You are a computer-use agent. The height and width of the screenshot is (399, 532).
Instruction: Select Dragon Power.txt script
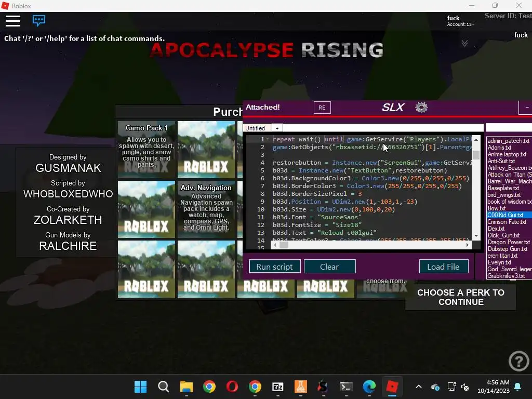509,242
